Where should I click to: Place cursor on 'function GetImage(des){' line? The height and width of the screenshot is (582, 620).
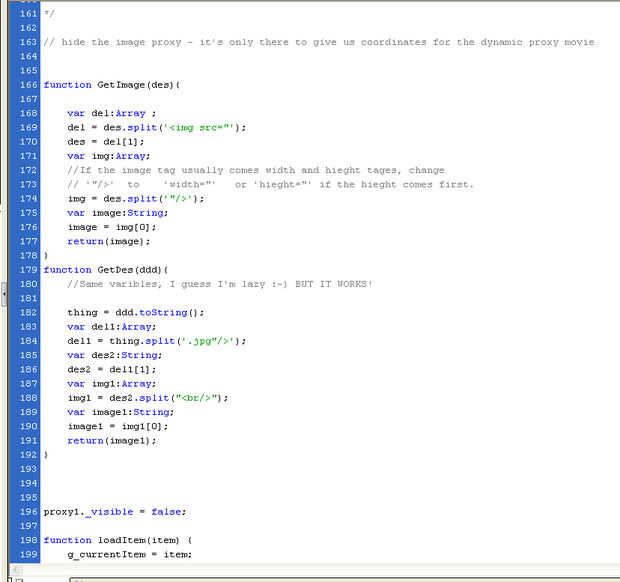112,85
